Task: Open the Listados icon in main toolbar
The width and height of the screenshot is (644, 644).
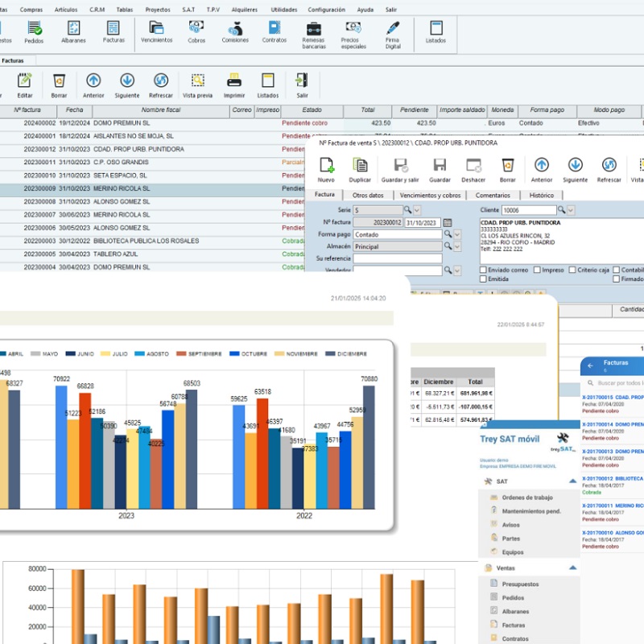Action: click(x=436, y=32)
